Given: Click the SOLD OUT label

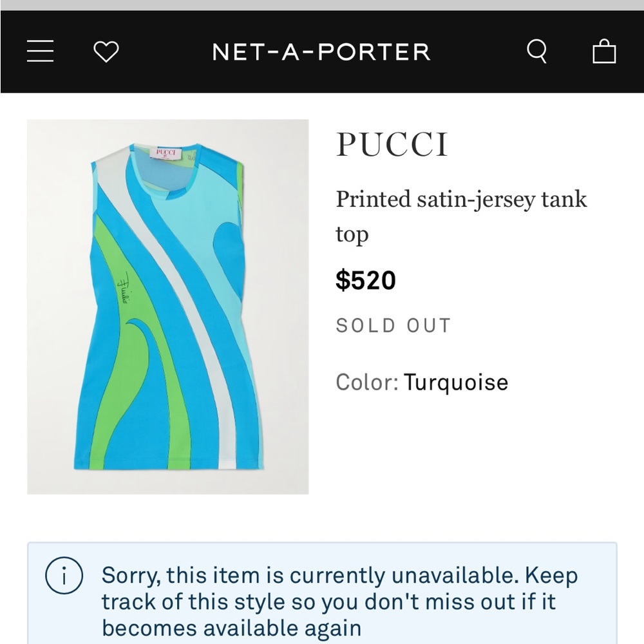Looking at the screenshot, I should point(393,325).
